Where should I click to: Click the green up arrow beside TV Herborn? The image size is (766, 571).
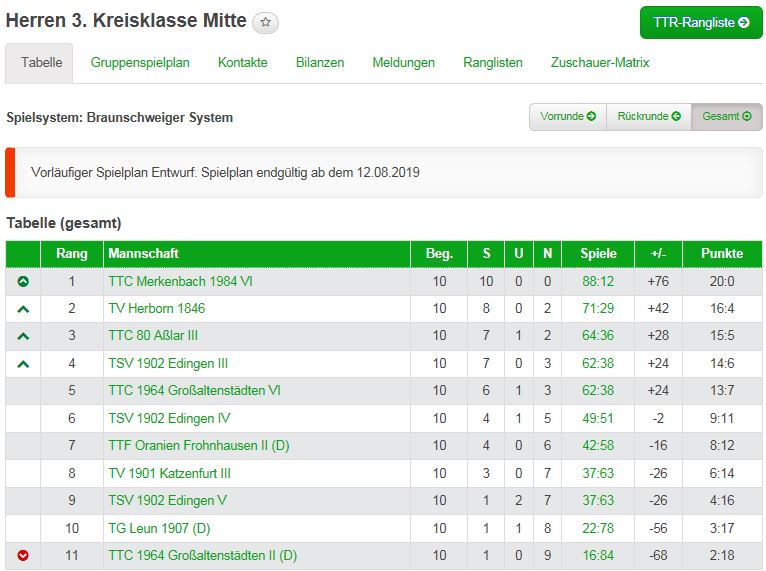pyautogui.click(x=23, y=309)
